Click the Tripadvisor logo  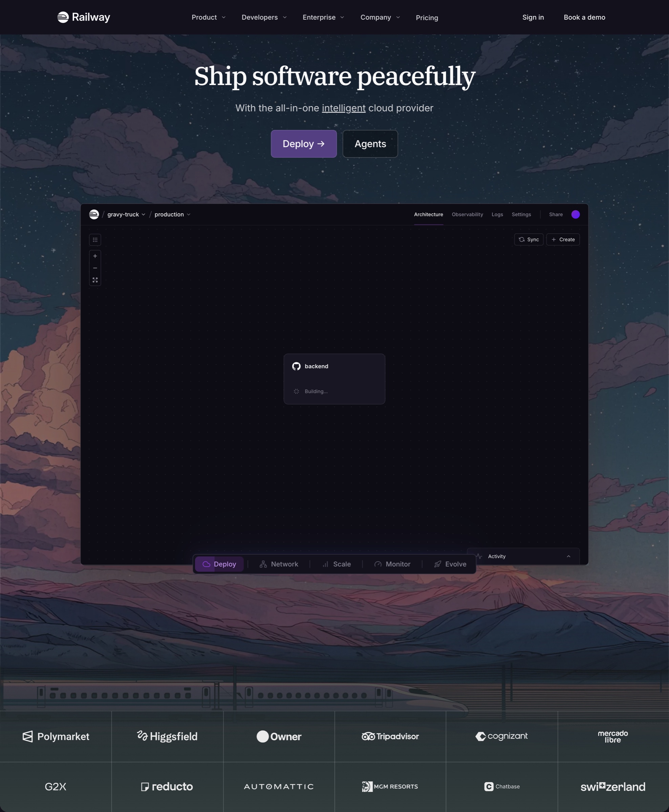coord(390,736)
